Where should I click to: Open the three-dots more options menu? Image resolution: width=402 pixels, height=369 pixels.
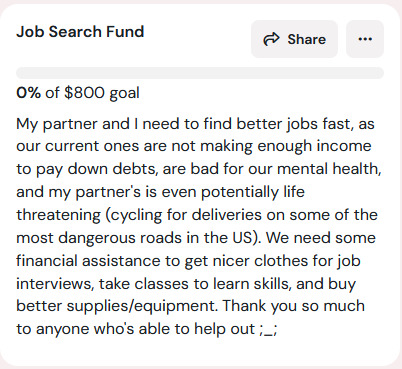point(365,39)
